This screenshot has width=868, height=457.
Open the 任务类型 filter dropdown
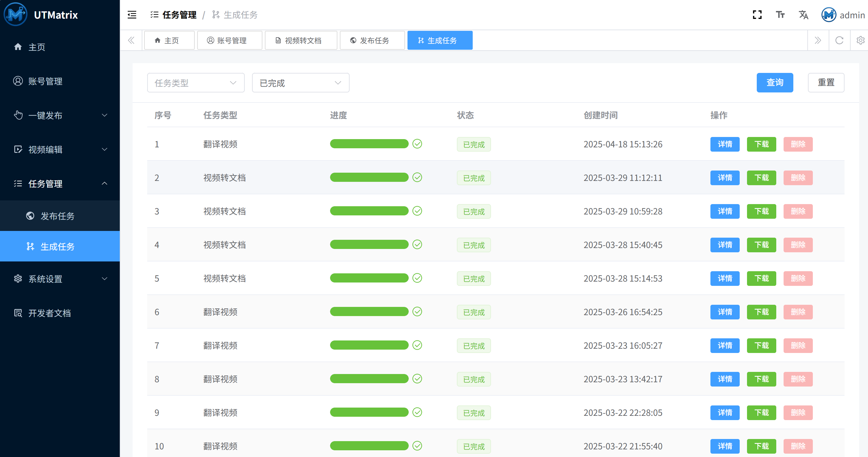coord(196,83)
